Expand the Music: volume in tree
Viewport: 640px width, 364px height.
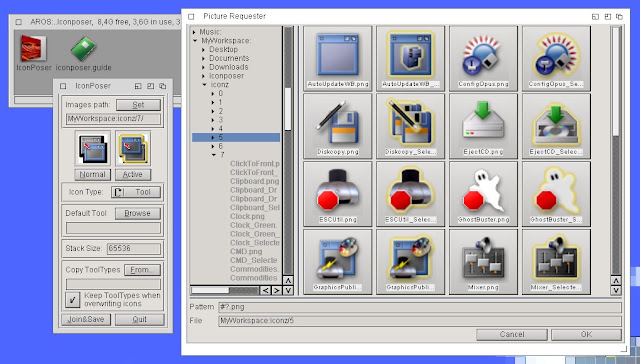point(195,32)
